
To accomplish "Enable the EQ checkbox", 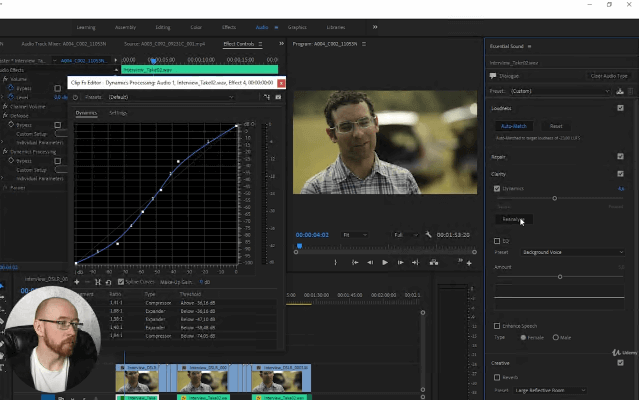I will [x=497, y=241].
